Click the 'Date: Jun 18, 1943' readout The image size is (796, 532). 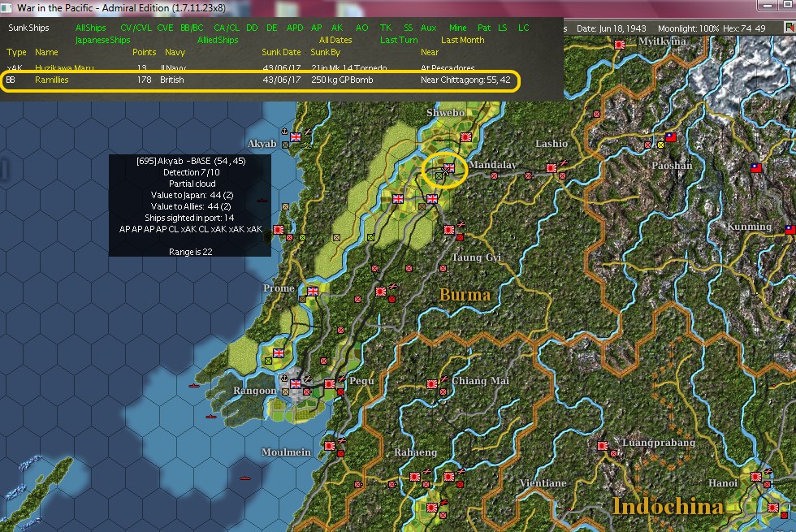pos(611,28)
